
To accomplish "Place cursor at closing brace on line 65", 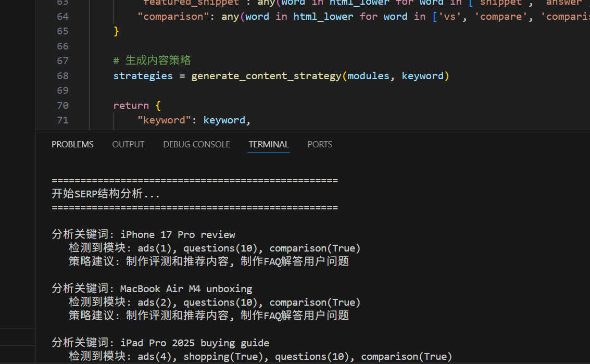I will [x=117, y=31].
